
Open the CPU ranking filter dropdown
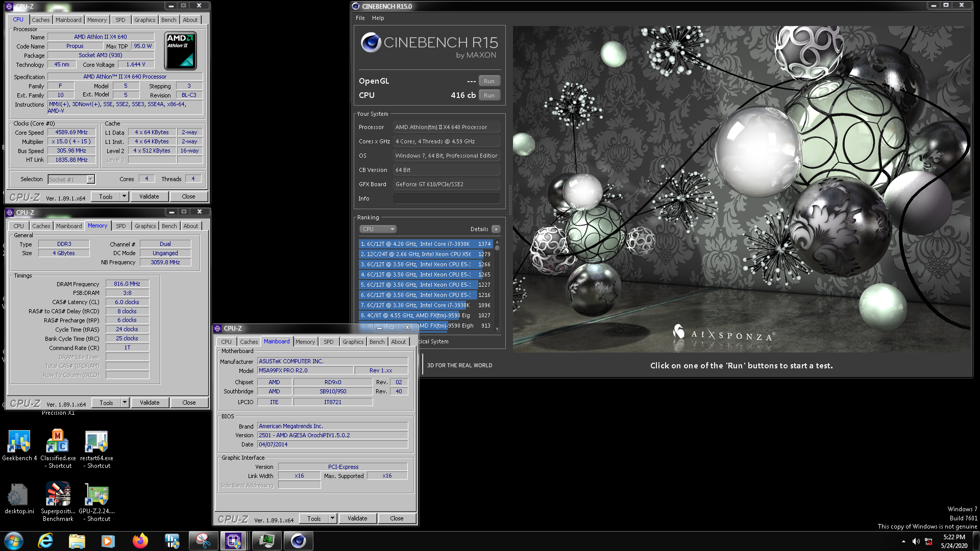click(x=378, y=229)
